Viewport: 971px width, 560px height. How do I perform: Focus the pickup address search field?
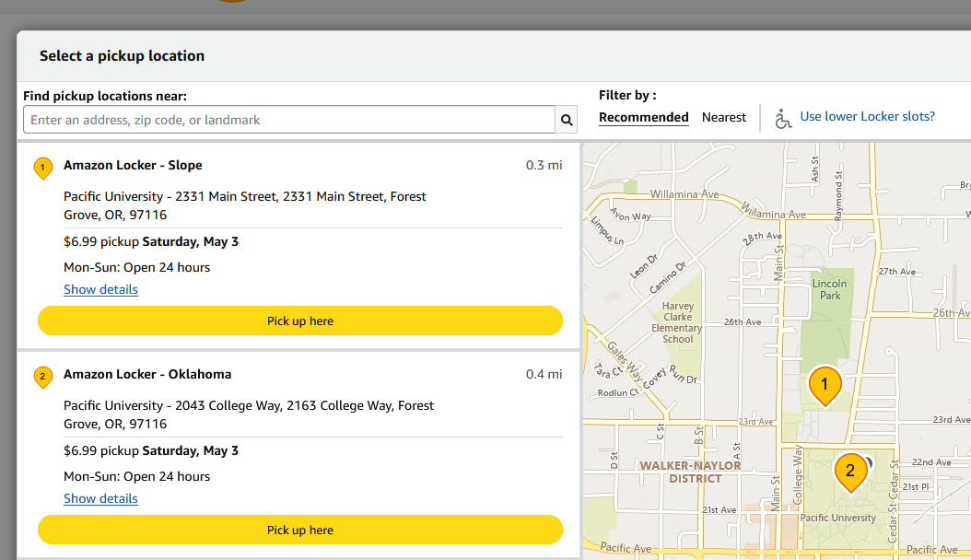click(x=288, y=120)
